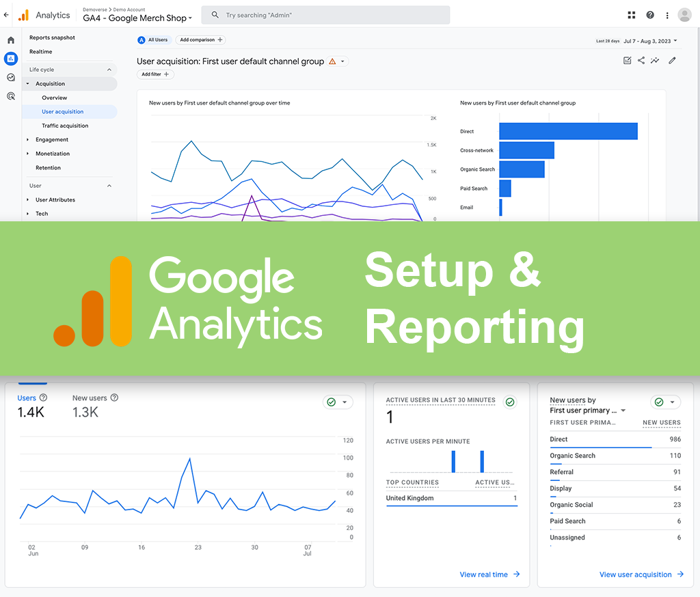Click the Organic Search bar in chart

point(522,169)
